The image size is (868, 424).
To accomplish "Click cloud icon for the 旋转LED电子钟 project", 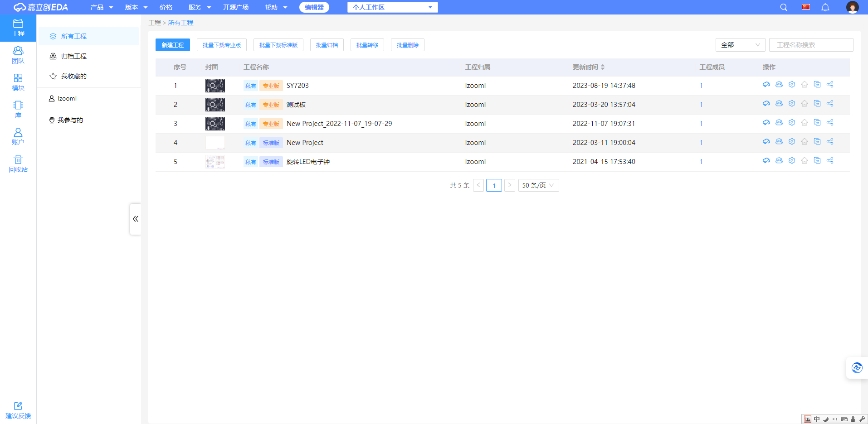I will (x=766, y=161).
